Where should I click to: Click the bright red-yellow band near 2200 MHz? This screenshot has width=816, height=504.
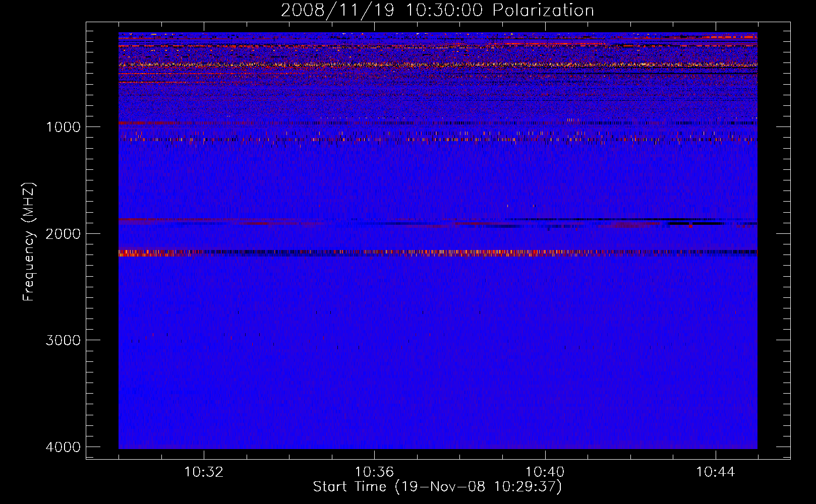(x=438, y=253)
